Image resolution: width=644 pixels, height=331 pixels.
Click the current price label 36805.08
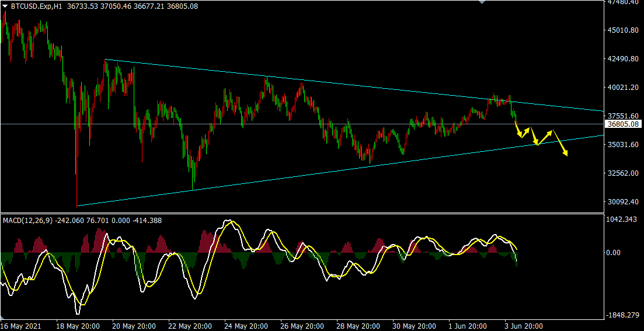point(624,124)
